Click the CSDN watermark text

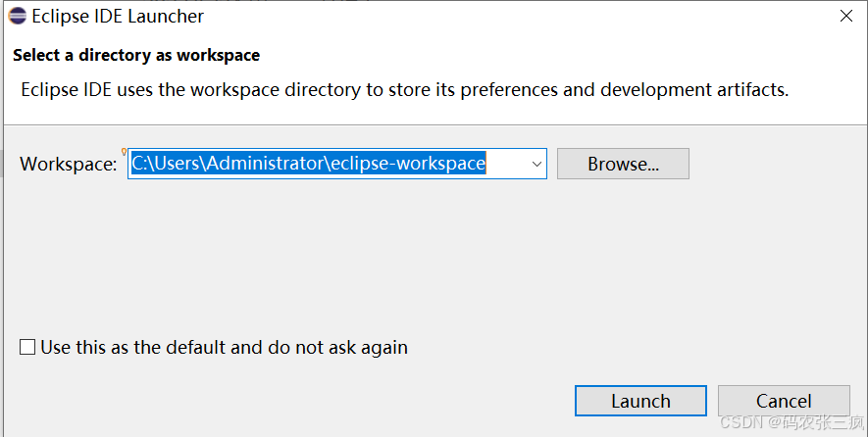(x=791, y=422)
